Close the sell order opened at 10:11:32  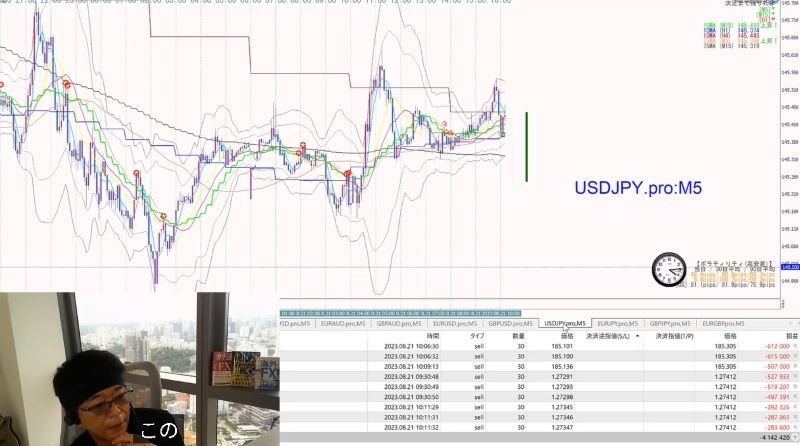click(x=795, y=428)
